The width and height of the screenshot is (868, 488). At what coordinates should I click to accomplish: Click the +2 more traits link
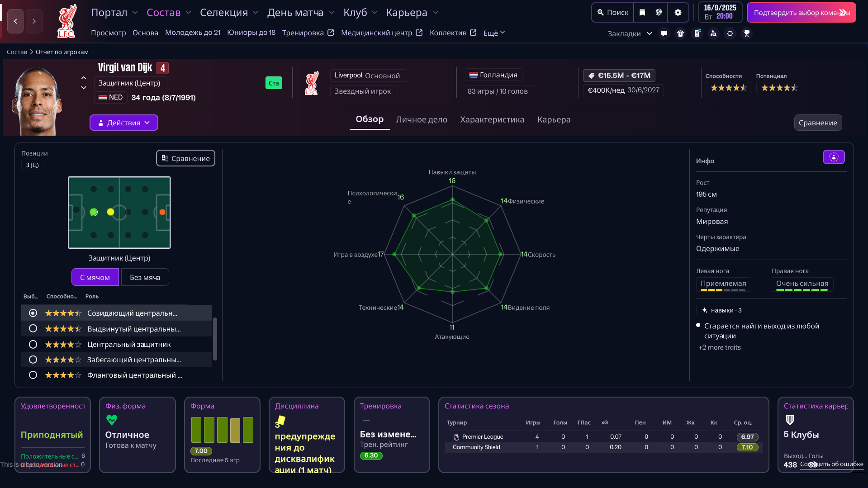coord(720,347)
